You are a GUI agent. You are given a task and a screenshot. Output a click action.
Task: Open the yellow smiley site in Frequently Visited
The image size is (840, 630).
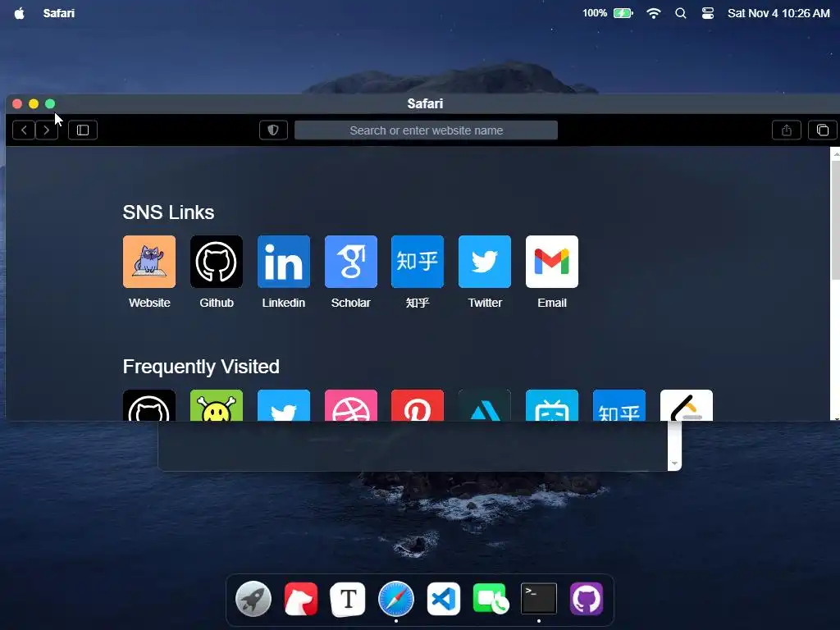tap(217, 405)
